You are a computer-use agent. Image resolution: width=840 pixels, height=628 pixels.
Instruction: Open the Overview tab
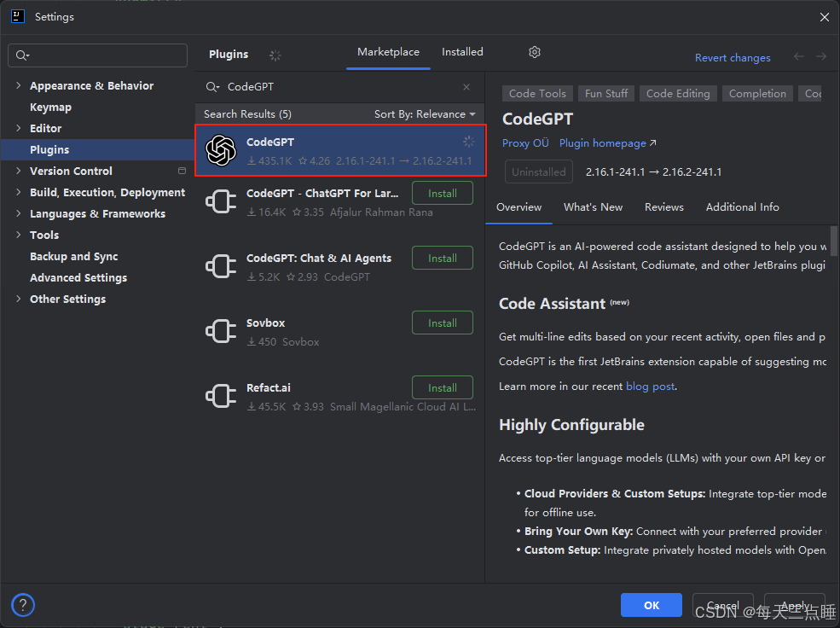518,207
